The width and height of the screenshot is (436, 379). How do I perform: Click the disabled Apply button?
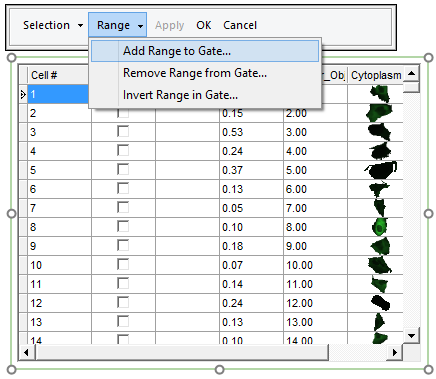(x=169, y=25)
